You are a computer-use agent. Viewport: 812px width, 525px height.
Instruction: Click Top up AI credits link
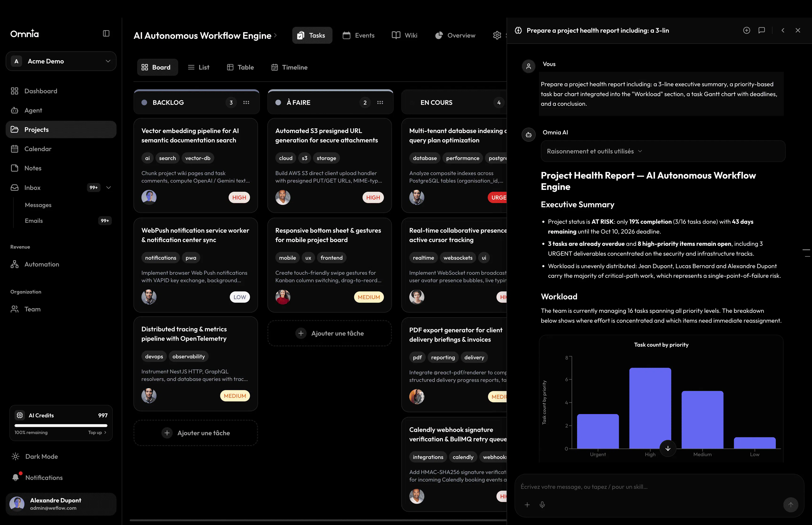97,432
